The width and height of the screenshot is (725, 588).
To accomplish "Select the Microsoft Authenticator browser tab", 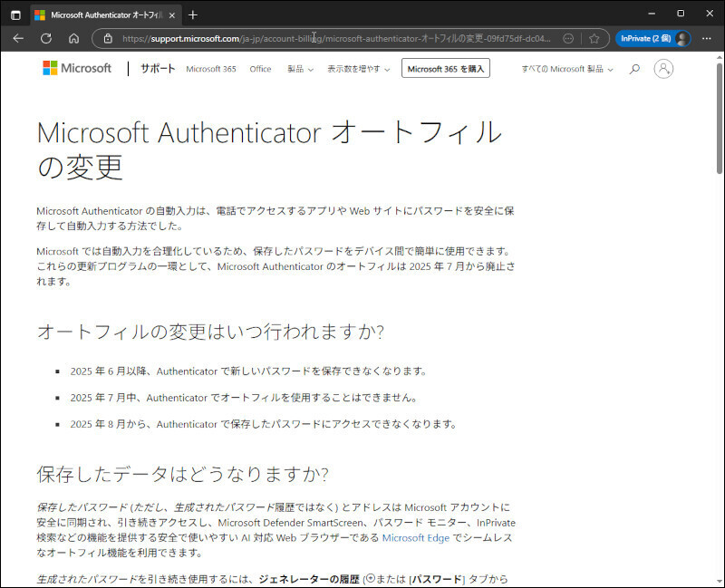I will tap(106, 15).
